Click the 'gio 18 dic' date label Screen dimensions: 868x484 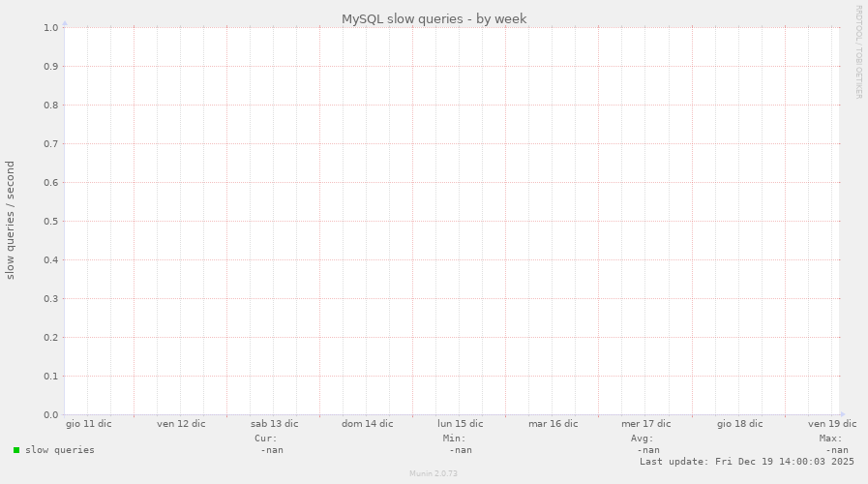(739, 424)
